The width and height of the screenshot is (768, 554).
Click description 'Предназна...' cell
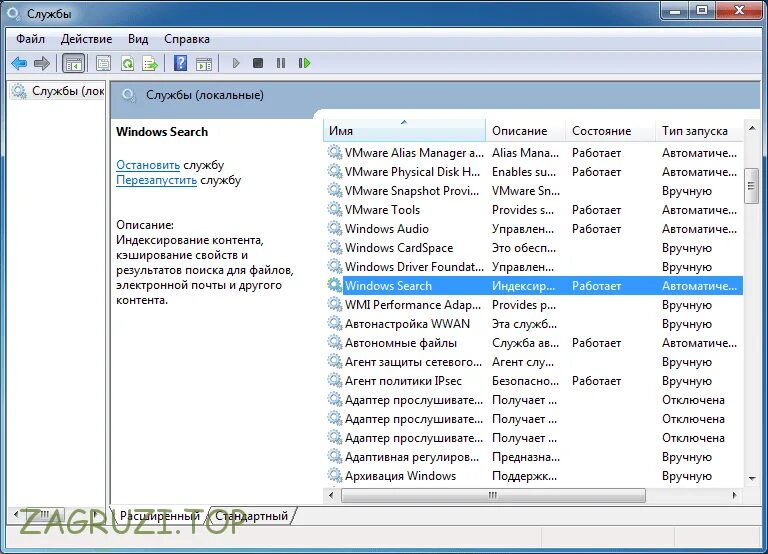pos(526,457)
